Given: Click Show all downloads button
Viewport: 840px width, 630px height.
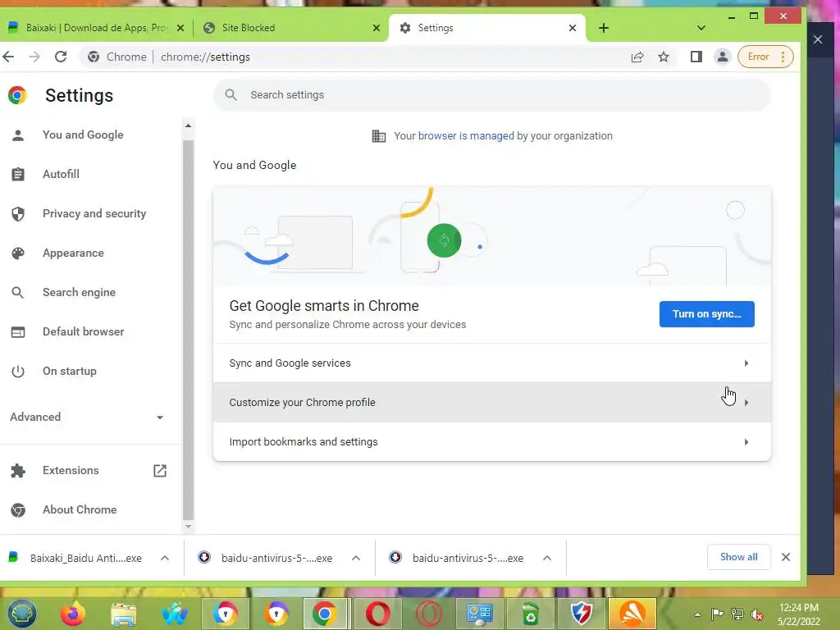Looking at the screenshot, I should [739, 557].
